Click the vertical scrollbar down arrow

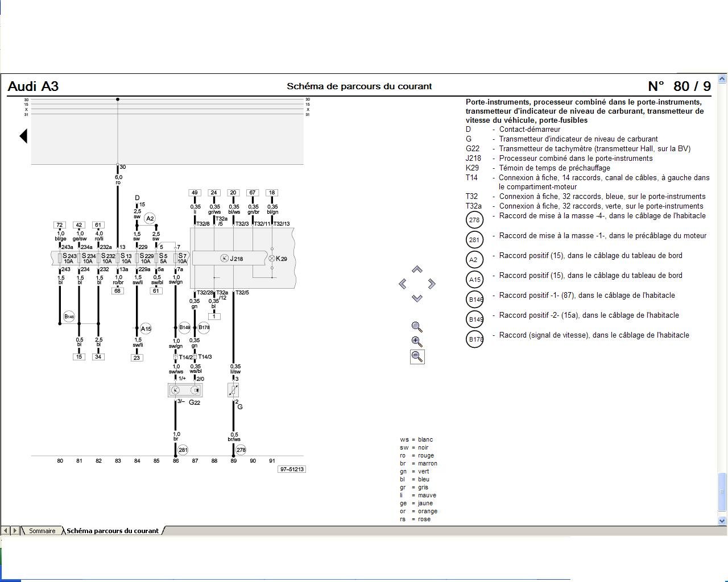pyautogui.click(x=722, y=520)
